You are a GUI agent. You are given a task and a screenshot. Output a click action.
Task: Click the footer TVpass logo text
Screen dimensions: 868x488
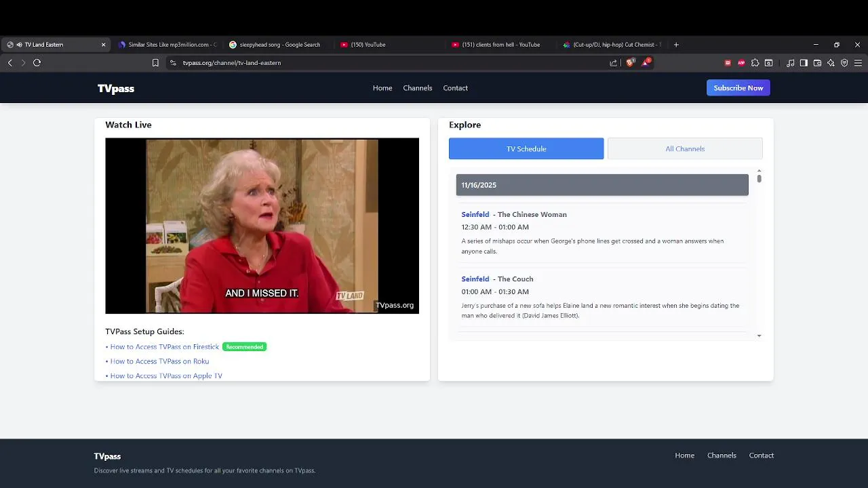[107, 456]
